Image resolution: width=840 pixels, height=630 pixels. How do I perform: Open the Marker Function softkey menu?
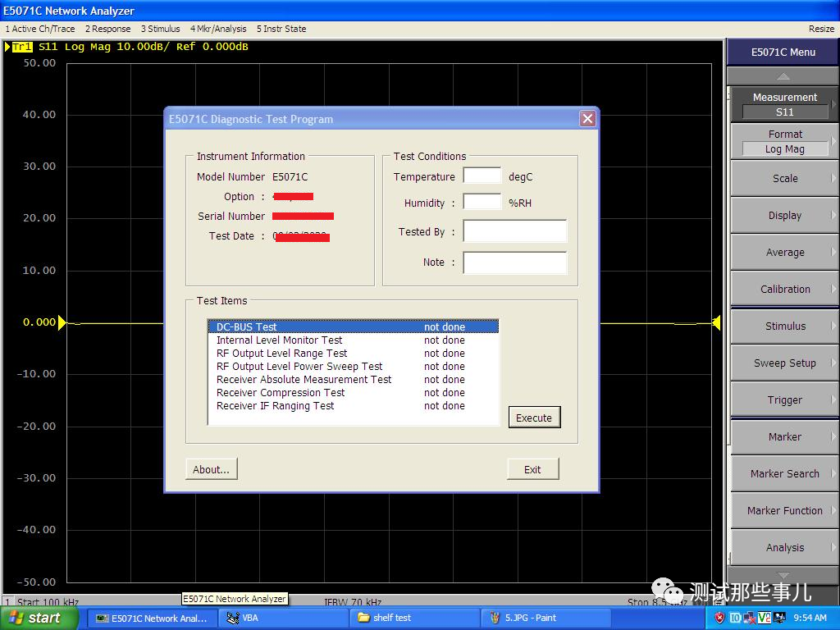(x=784, y=511)
